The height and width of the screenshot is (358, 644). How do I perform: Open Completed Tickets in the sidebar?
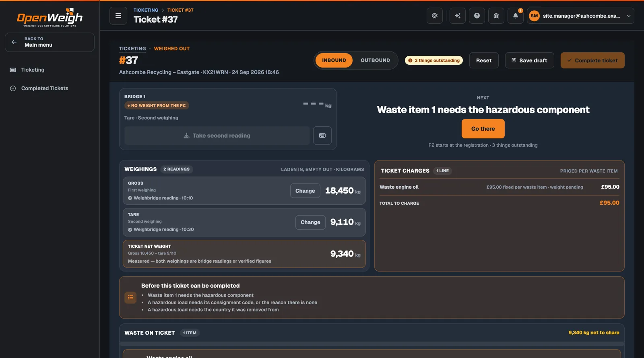pyautogui.click(x=50, y=88)
